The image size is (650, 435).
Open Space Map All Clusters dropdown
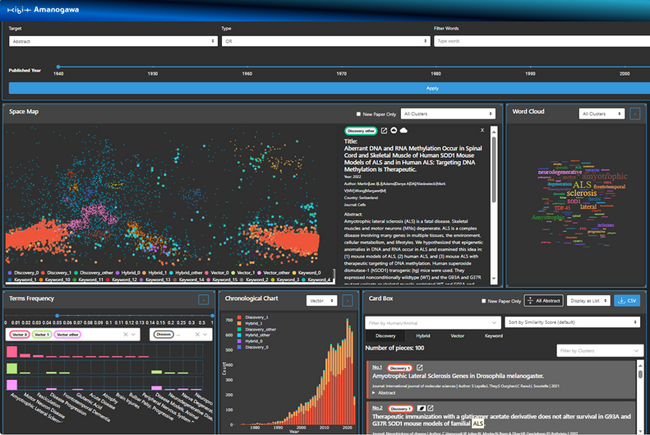pos(448,114)
